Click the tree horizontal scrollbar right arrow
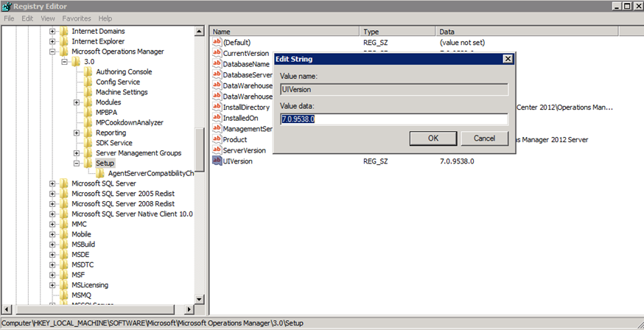 click(x=189, y=309)
